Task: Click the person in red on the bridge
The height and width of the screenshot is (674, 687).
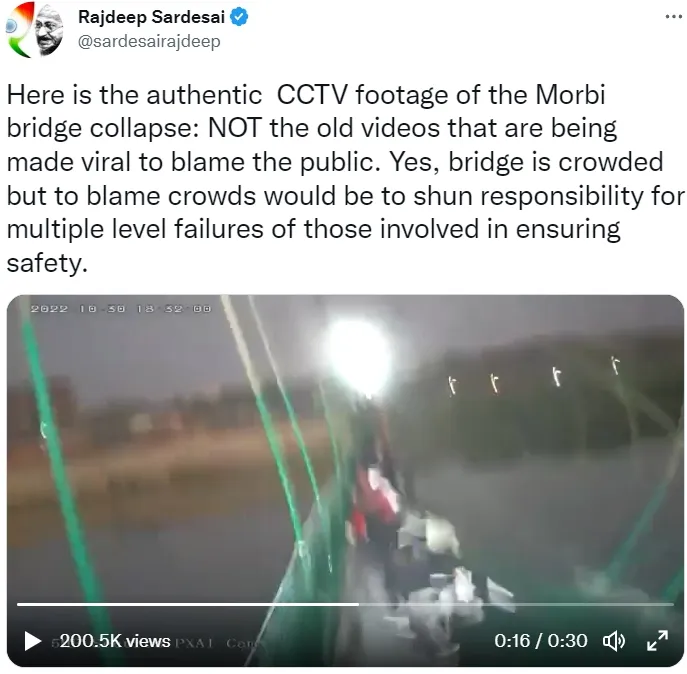Action: (x=375, y=500)
